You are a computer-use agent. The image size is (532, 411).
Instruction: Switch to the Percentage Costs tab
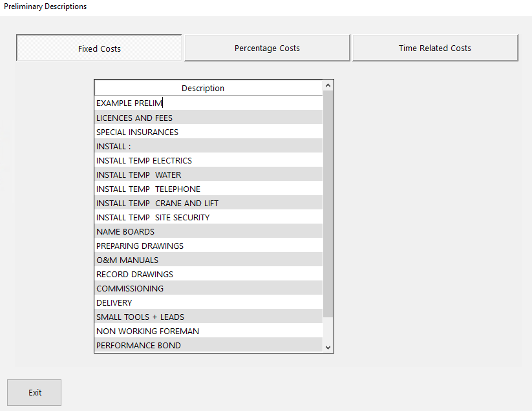(266, 48)
